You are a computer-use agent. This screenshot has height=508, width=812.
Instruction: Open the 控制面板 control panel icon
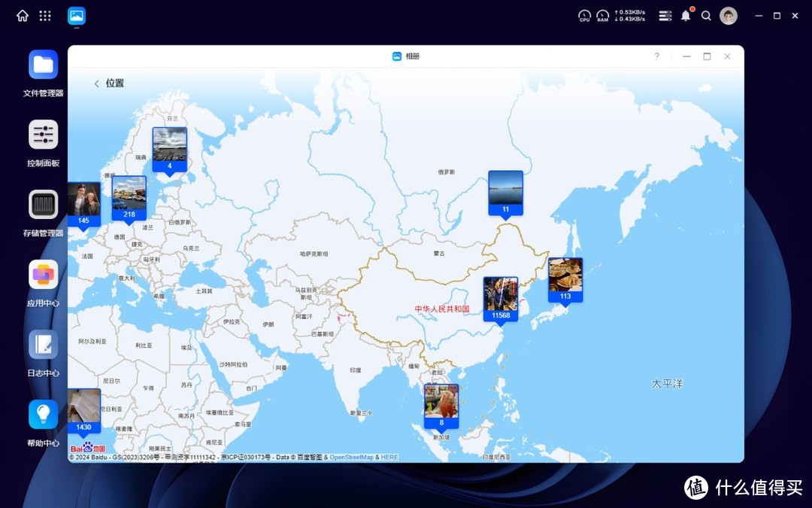[x=43, y=135]
